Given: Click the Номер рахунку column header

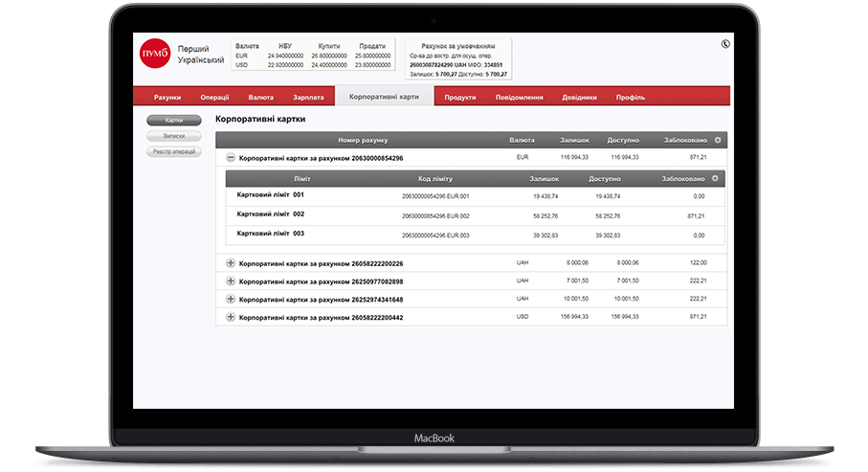Looking at the screenshot, I should click(363, 140).
